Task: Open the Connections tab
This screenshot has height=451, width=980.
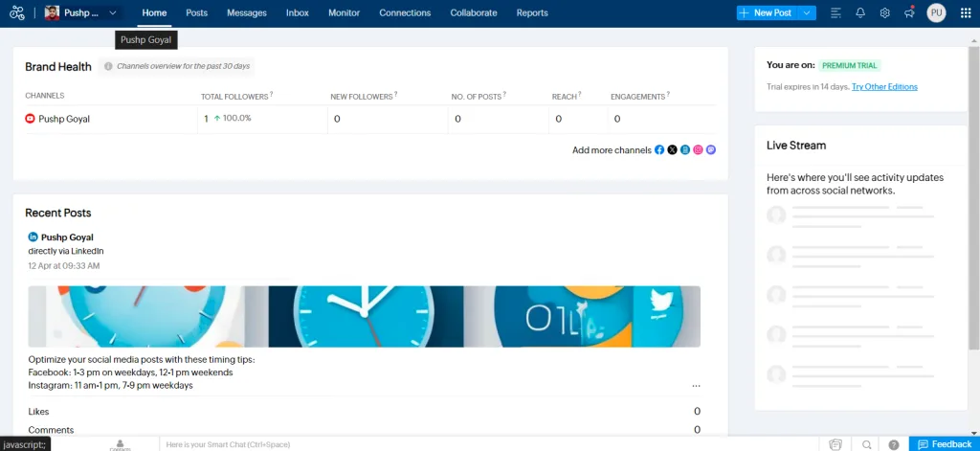Action: pyautogui.click(x=405, y=13)
